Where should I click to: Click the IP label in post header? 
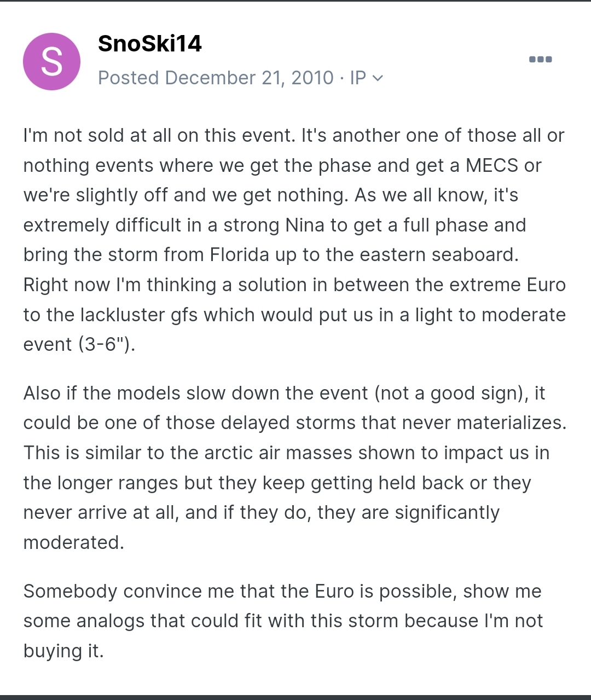(358, 78)
